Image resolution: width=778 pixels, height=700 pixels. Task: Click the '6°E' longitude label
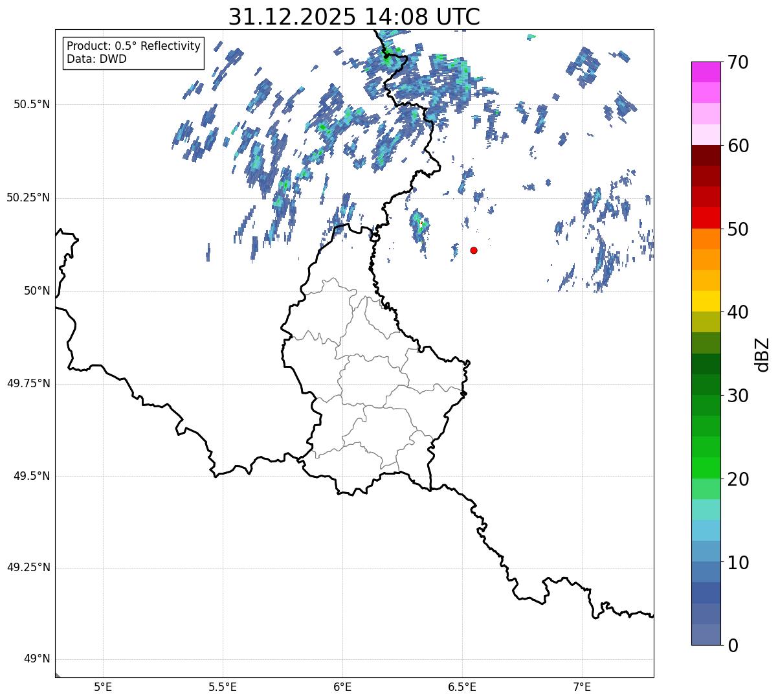click(342, 686)
